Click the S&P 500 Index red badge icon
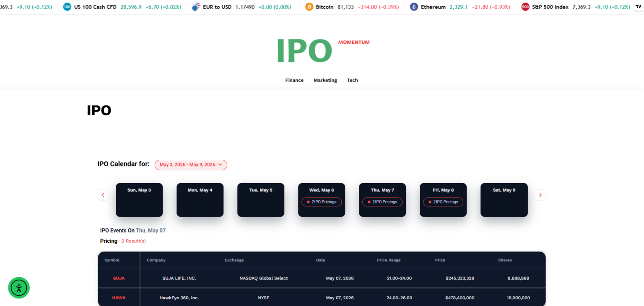Screen dimensions: 644x306 pos(525,7)
